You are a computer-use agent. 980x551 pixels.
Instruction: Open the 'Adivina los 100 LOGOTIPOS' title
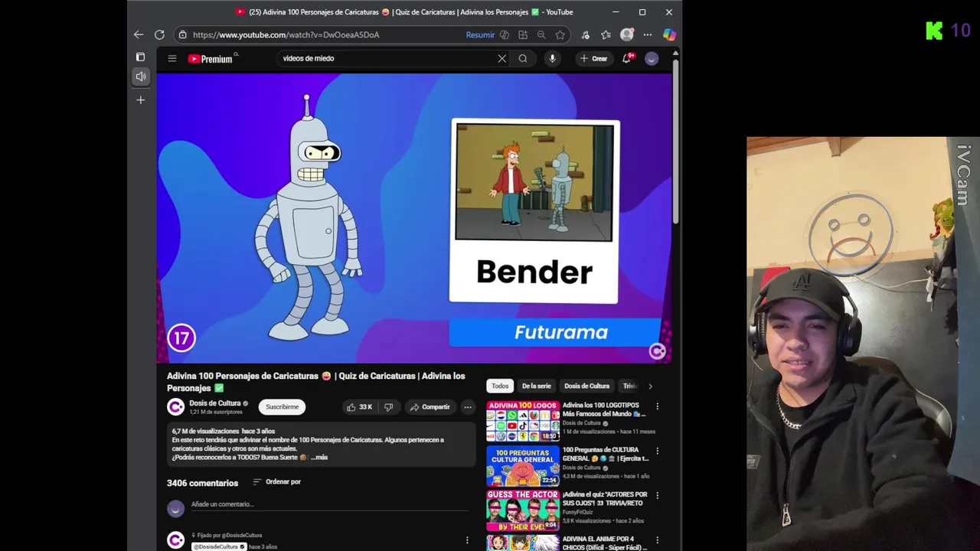pos(604,409)
